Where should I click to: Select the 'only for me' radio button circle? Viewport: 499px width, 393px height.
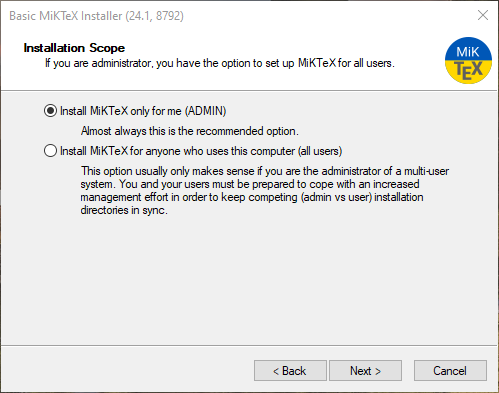coord(50,111)
